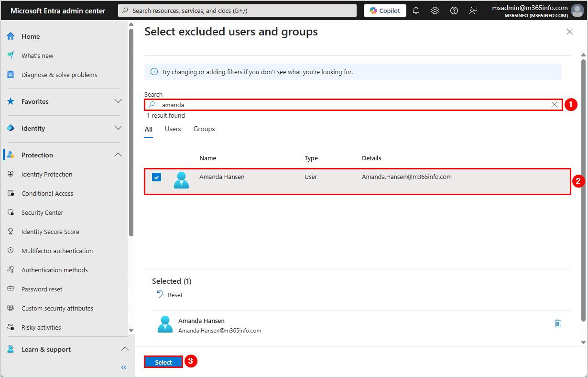Open the feedback icon in header
This screenshot has height=378, width=588.
(x=473, y=11)
